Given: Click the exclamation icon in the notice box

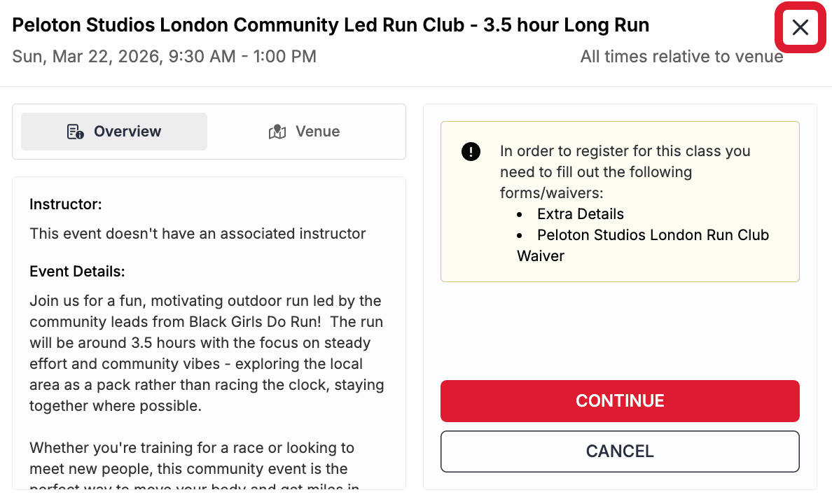Looking at the screenshot, I should [471, 151].
